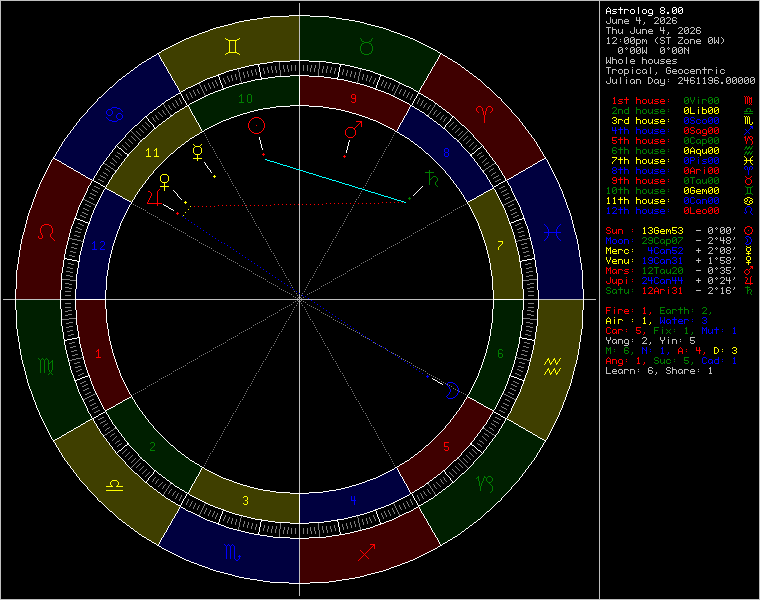760x600 pixels.
Task: Click house number 12 on the wheel
Action: [x=98, y=245]
